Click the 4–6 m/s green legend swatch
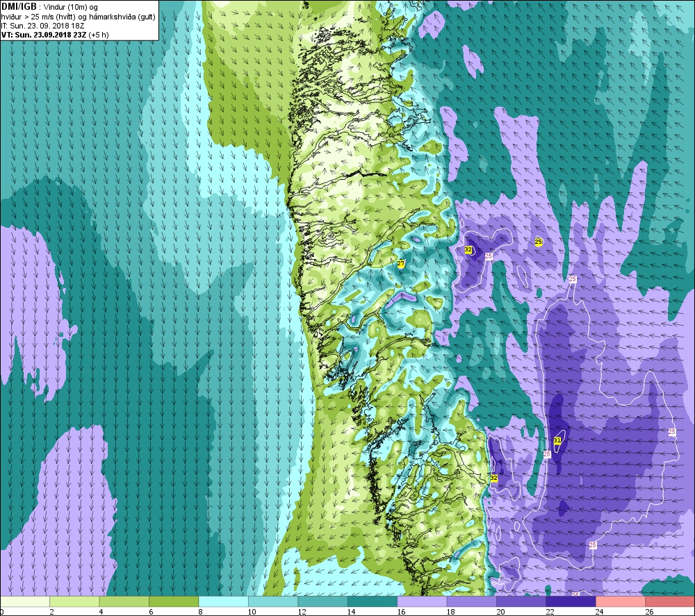The height and width of the screenshot is (616, 695). [x=124, y=601]
